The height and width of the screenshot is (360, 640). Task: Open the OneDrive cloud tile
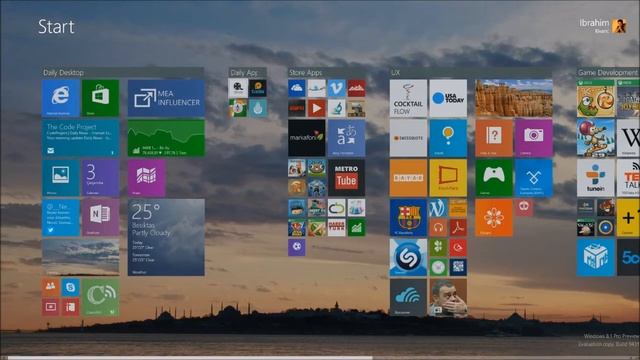(x=297, y=88)
